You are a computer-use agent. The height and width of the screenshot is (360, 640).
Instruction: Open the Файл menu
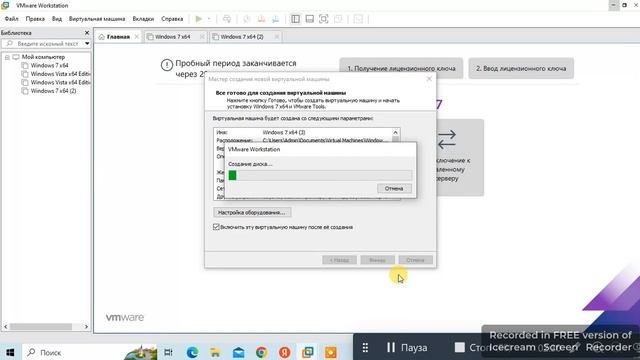coord(11,19)
